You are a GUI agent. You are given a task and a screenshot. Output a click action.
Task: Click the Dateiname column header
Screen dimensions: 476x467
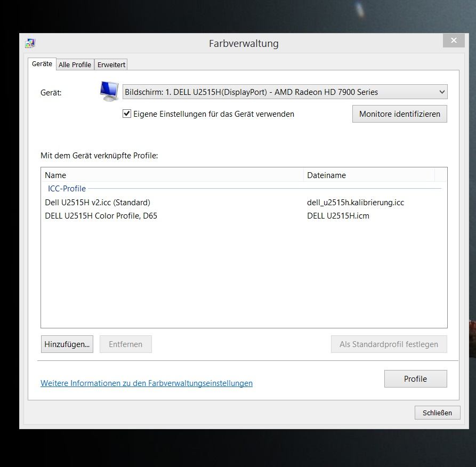tap(369, 175)
